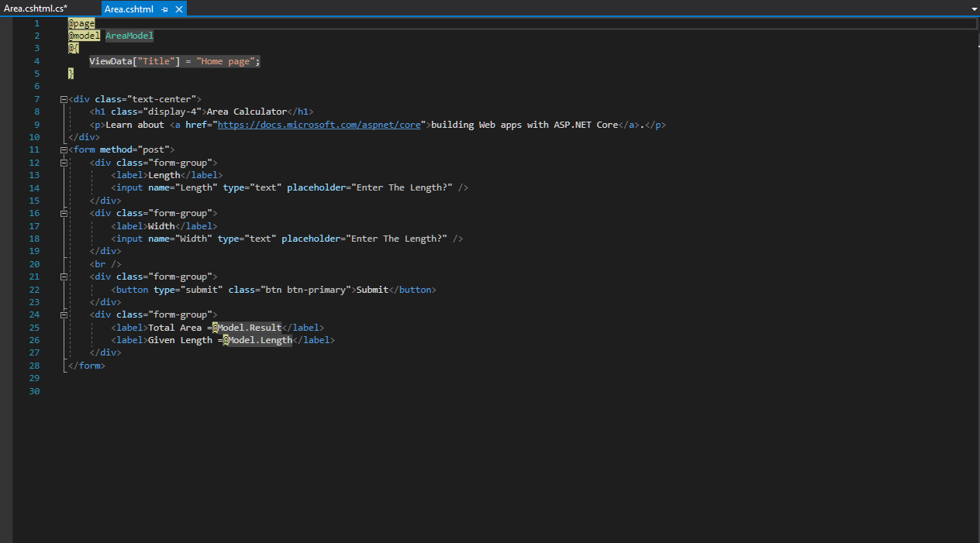Open the active files dropdown arrow

click(974, 9)
